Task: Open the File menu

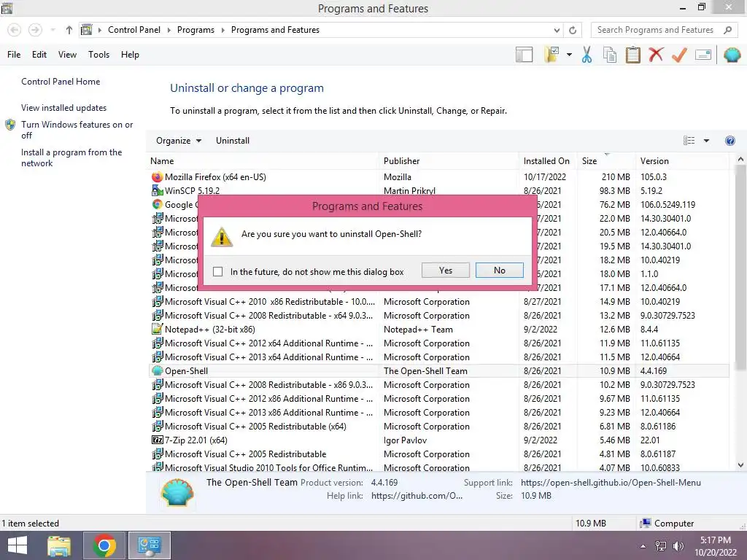Action: (14, 55)
